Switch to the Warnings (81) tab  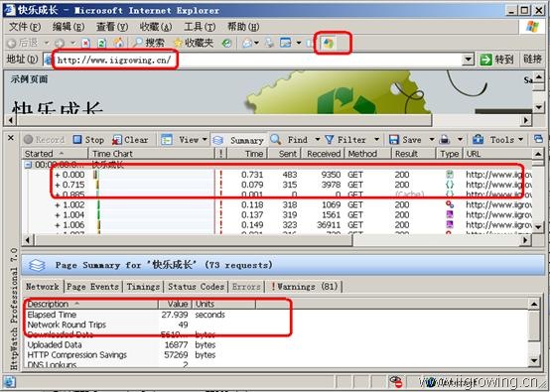[x=304, y=287]
